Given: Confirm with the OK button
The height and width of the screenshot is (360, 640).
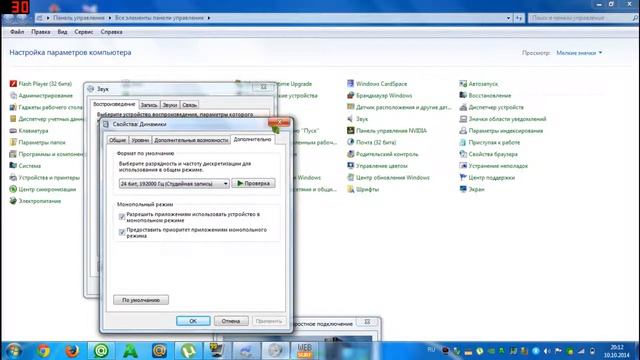Looking at the screenshot, I should tap(193, 321).
